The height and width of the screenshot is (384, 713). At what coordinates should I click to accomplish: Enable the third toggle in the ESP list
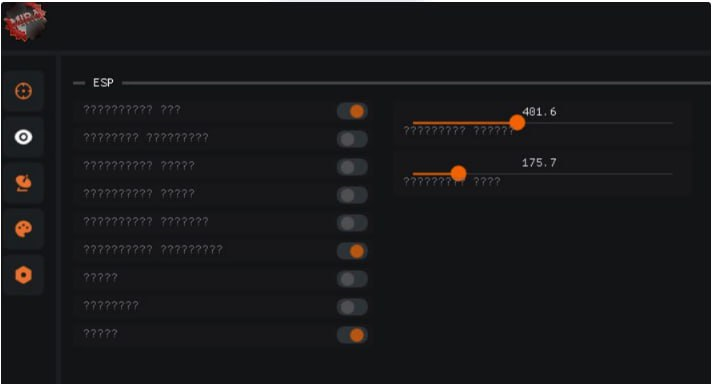[352, 167]
